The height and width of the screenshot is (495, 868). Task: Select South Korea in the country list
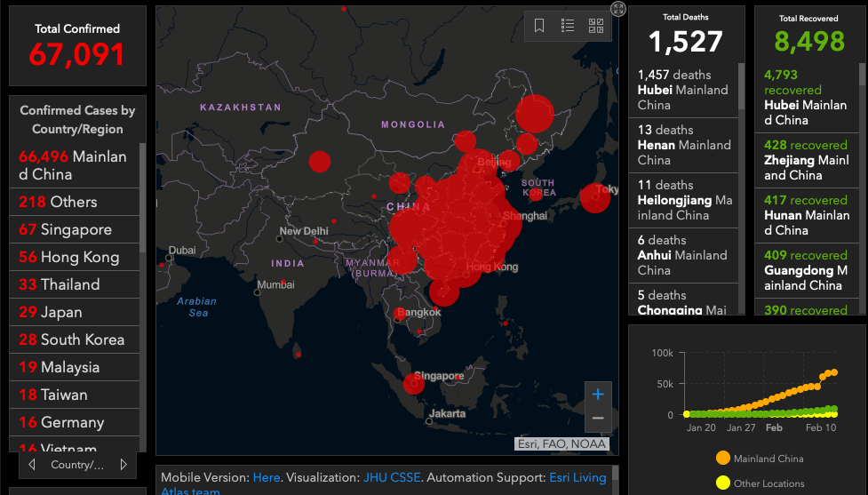pos(75,339)
